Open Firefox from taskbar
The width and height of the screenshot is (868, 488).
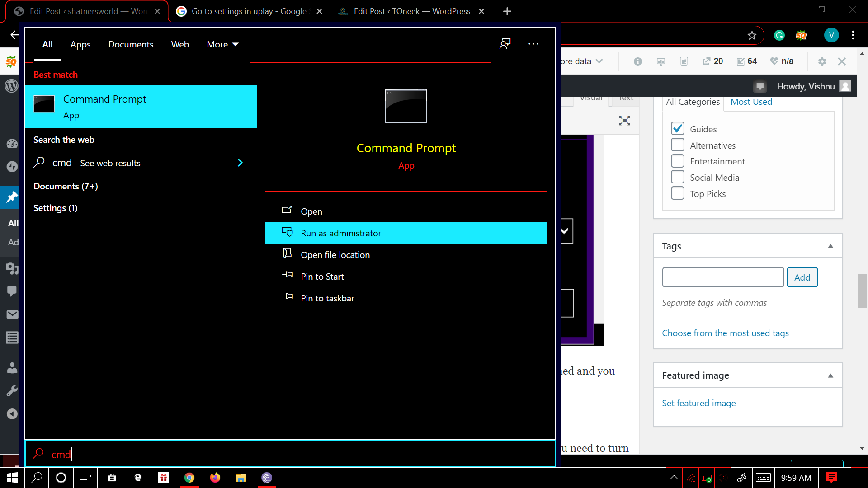click(x=215, y=478)
